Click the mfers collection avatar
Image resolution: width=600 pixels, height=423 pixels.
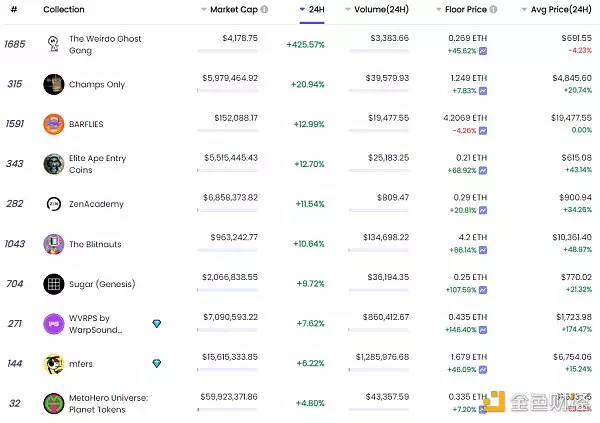tap(53, 364)
